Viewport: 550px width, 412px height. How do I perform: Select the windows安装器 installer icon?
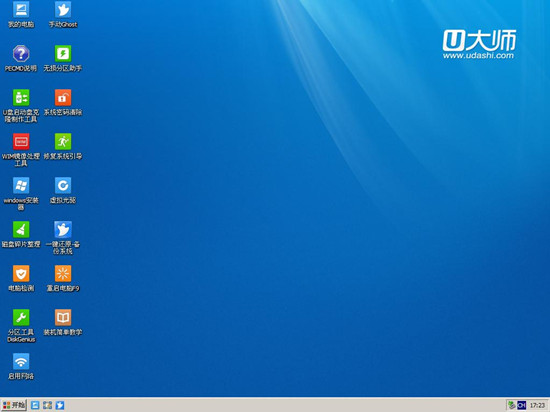coord(21,185)
